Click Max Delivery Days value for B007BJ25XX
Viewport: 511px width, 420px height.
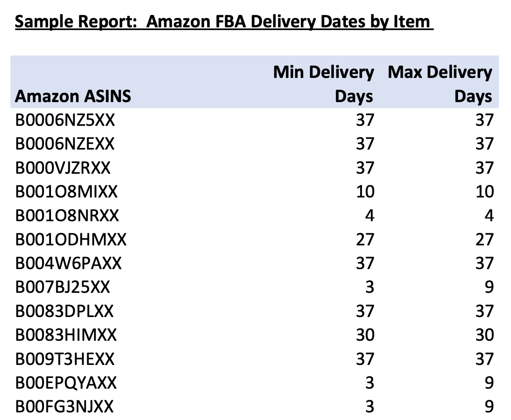point(489,287)
